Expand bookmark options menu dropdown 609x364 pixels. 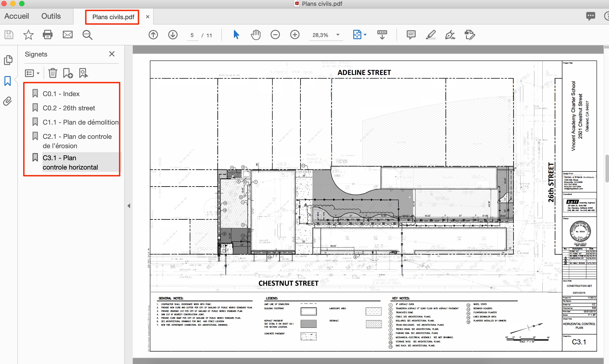point(38,73)
